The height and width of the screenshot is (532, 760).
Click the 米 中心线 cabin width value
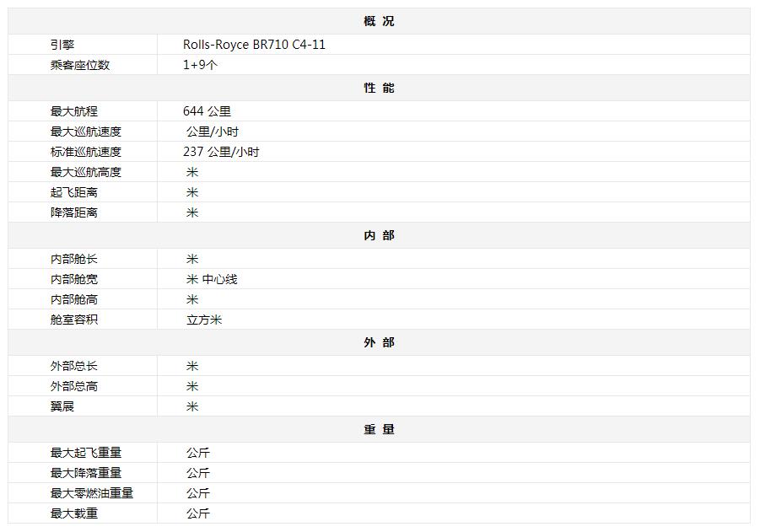(x=212, y=279)
